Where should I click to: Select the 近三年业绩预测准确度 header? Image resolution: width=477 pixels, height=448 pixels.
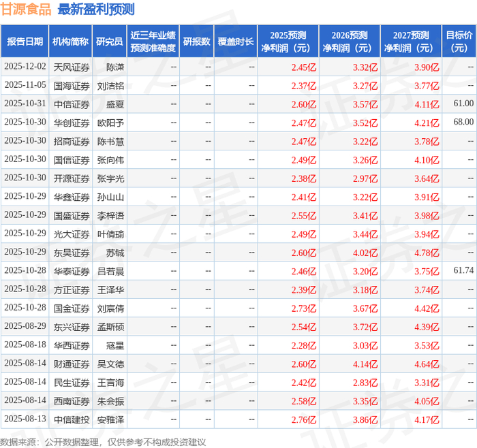coord(153,42)
